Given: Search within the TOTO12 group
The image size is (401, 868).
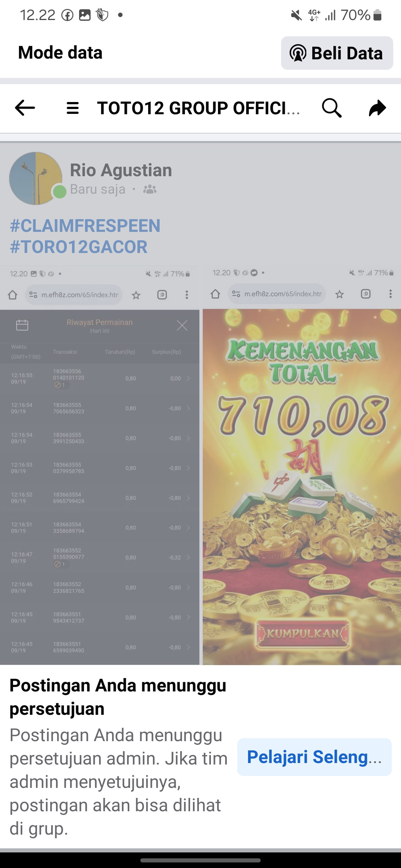Looking at the screenshot, I should [332, 108].
